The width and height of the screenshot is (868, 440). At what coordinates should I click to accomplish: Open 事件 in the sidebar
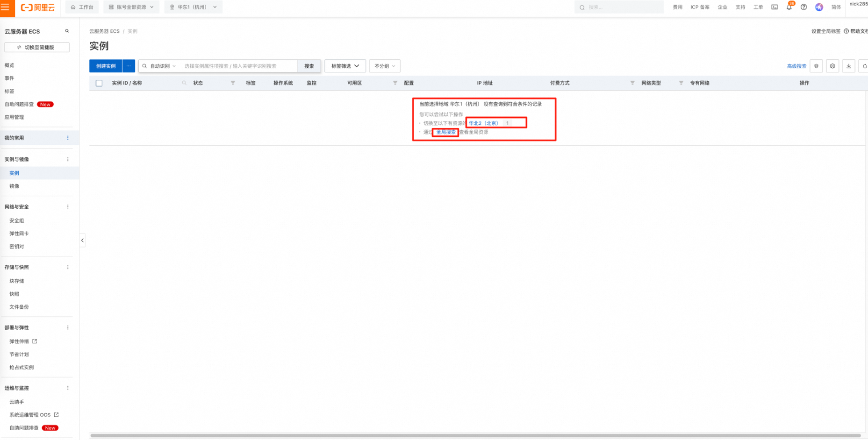[9, 78]
